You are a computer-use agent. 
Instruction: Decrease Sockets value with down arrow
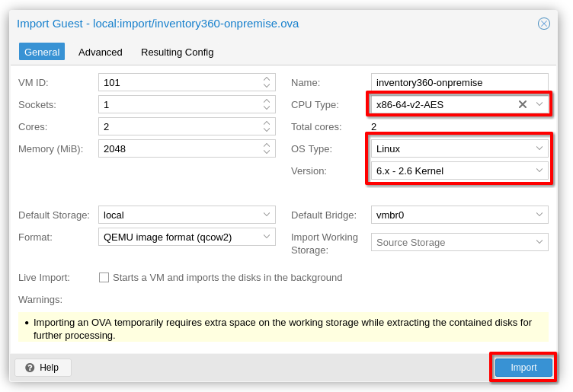267,108
